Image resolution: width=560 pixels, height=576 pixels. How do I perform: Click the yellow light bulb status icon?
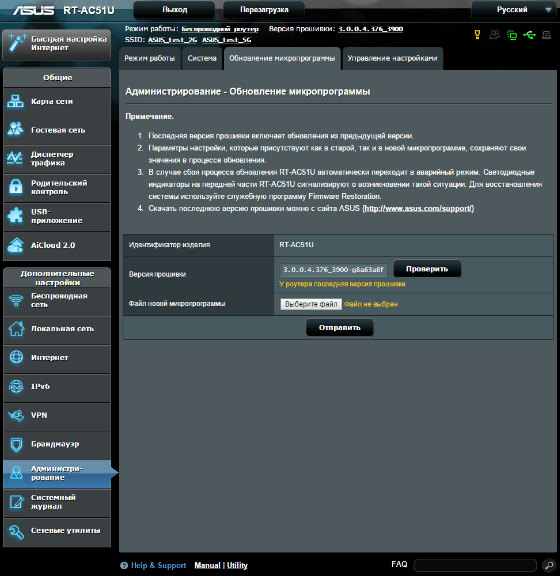point(477,35)
